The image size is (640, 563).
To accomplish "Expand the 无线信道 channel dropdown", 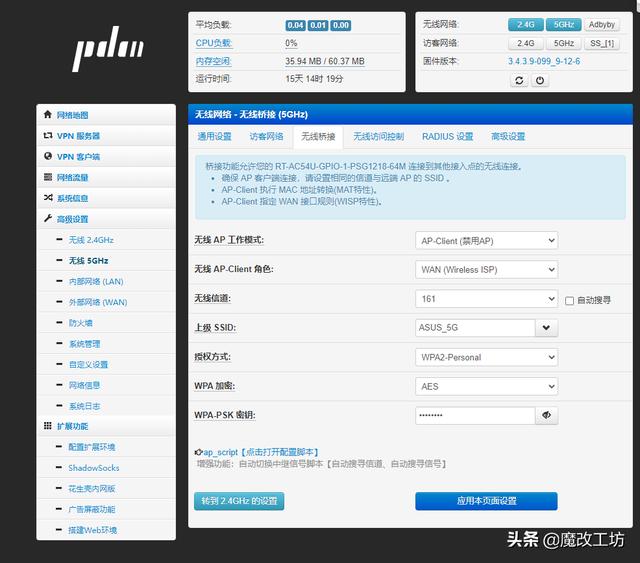I will coord(486,299).
